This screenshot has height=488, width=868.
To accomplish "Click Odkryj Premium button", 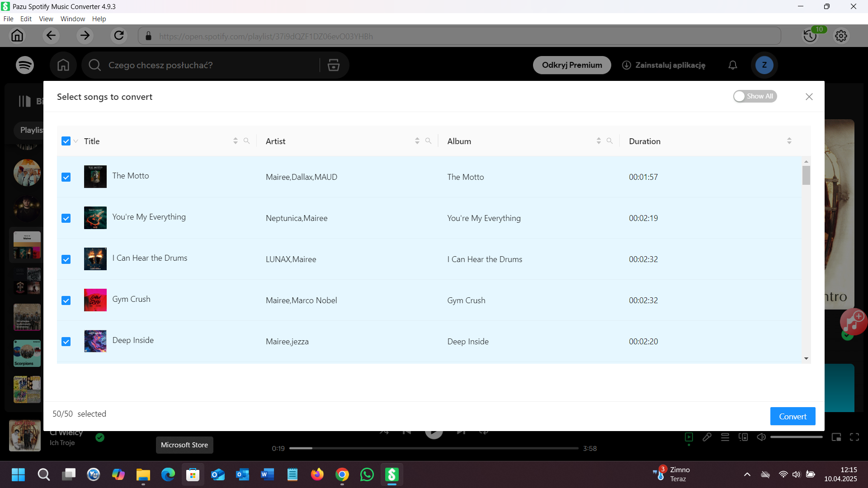I will 572,65.
